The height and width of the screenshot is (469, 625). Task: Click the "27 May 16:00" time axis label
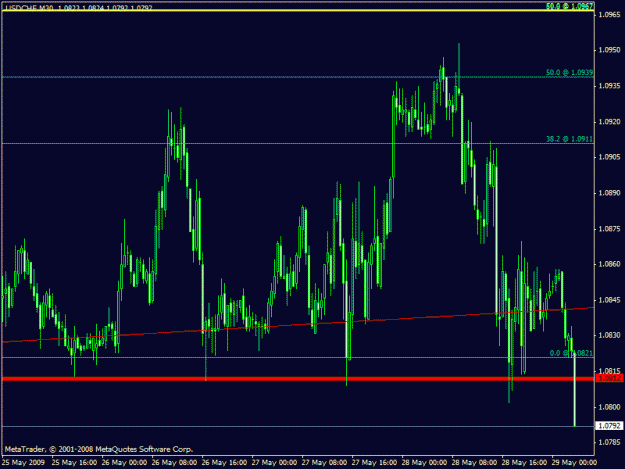pyautogui.click(x=374, y=462)
